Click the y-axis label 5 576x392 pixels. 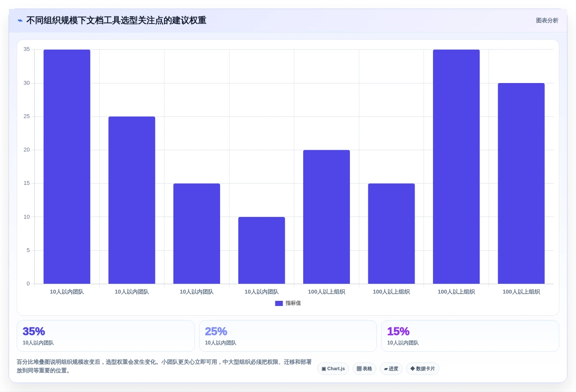(28, 250)
